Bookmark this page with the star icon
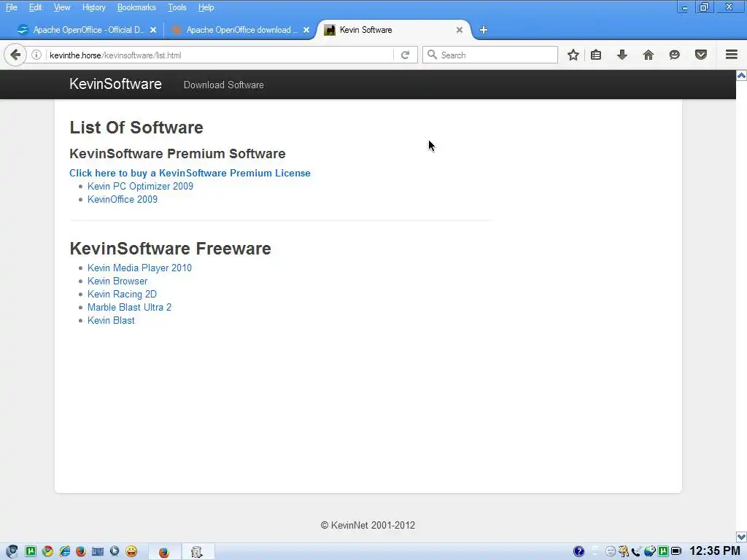Viewport: 747px width, 560px height. pyautogui.click(x=573, y=55)
